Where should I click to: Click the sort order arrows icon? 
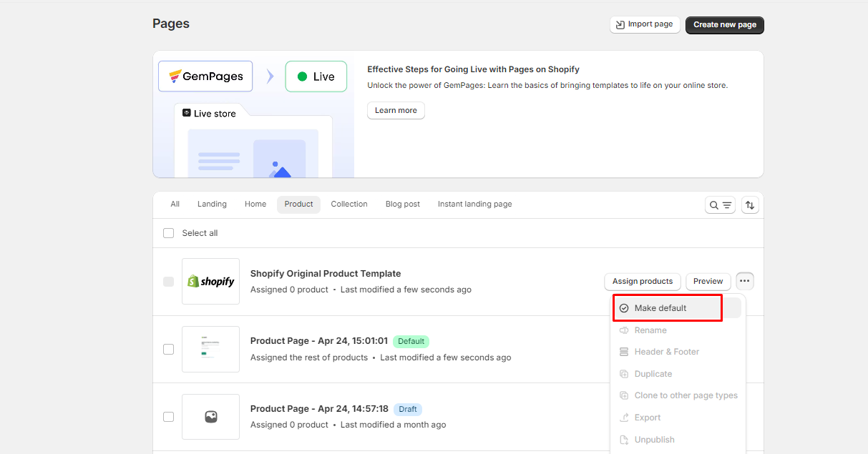749,204
